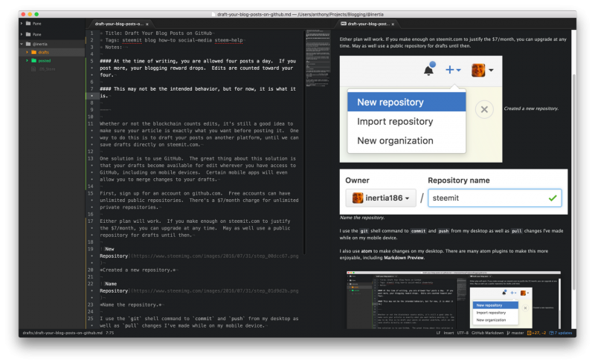Click the underlined word steemit in Tags line

click(x=132, y=40)
